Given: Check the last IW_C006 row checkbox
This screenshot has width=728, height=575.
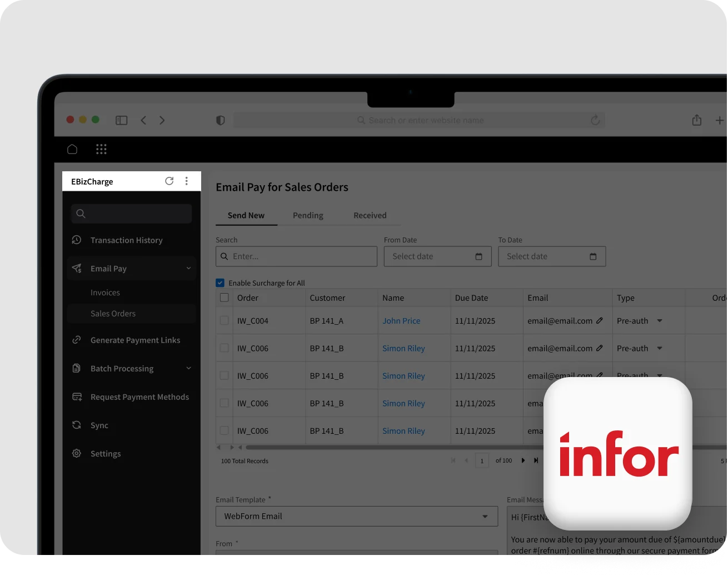Looking at the screenshot, I should pos(225,430).
